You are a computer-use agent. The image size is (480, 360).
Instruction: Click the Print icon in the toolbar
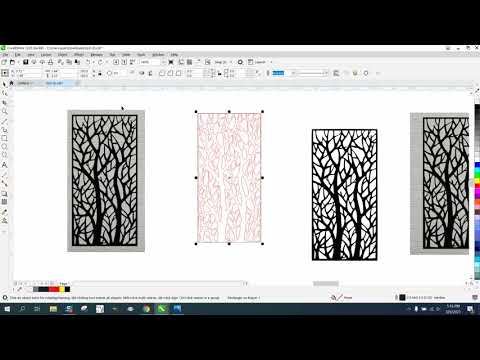click(50, 62)
